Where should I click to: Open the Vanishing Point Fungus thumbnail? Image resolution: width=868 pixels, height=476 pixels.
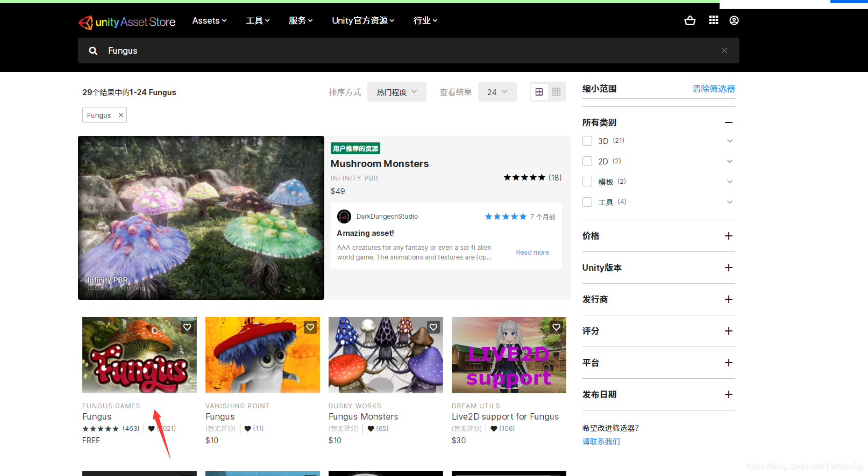point(262,355)
